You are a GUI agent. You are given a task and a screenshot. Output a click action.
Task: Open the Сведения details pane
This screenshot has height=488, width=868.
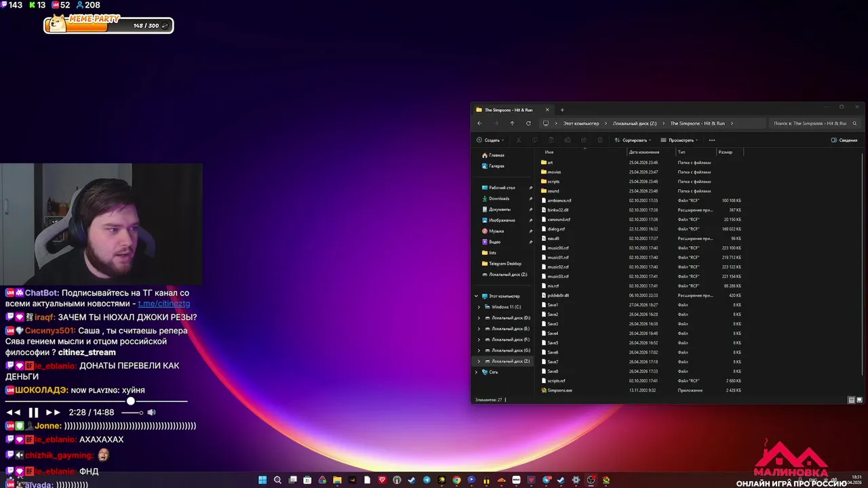point(844,140)
